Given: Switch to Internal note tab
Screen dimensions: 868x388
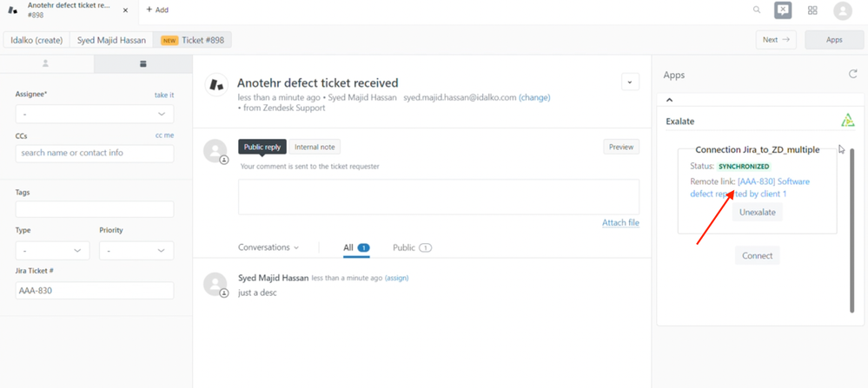Looking at the screenshot, I should 315,147.
